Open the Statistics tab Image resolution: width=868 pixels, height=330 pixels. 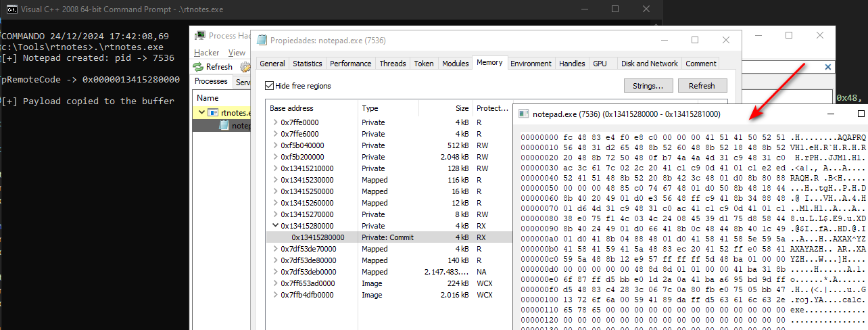(308, 64)
